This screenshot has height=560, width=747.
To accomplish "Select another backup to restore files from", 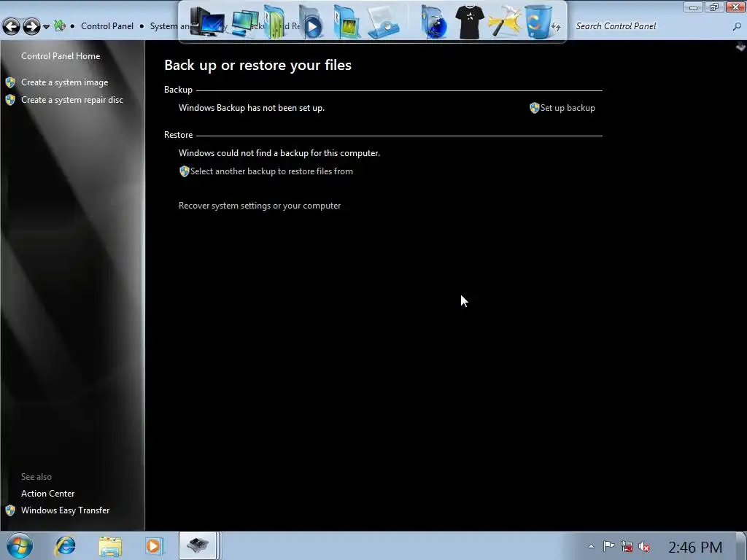I will pyautogui.click(x=271, y=171).
